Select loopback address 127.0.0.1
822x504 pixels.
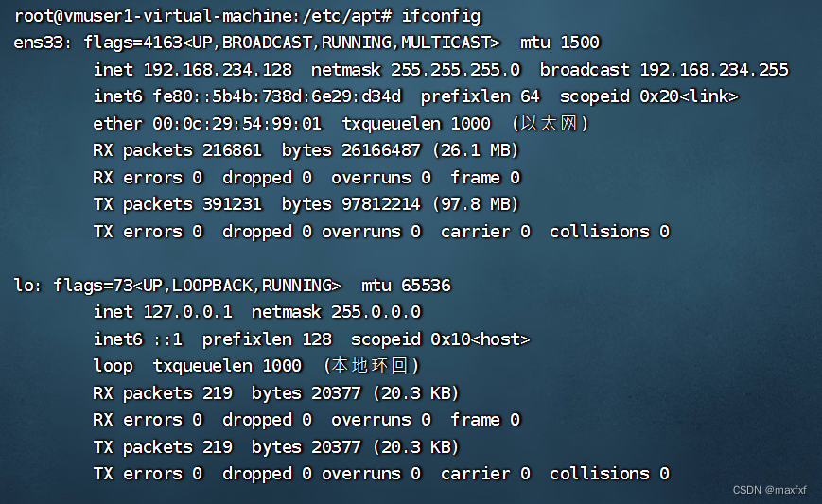coord(187,312)
